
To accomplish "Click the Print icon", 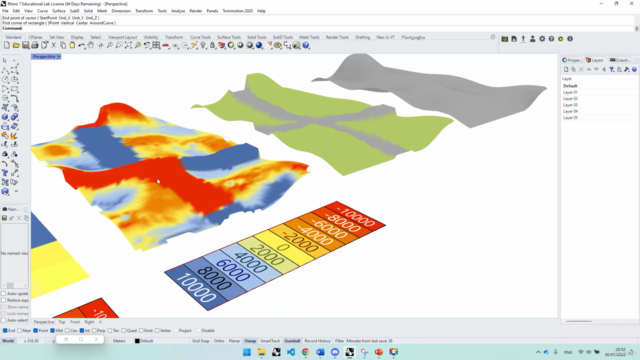I will point(35,45).
